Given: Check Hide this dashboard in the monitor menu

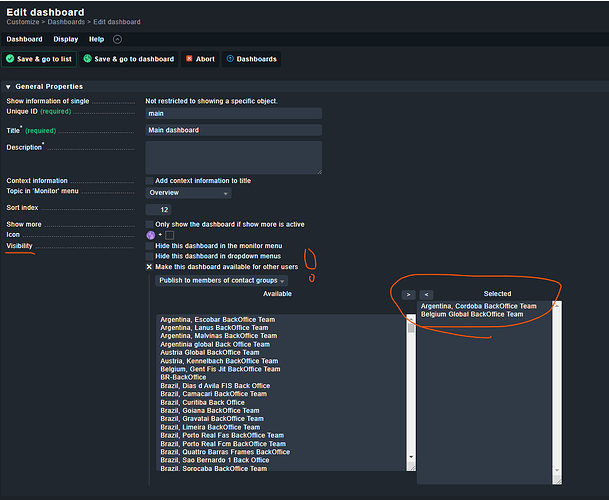Looking at the screenshot, I should [x=149, y=246].
